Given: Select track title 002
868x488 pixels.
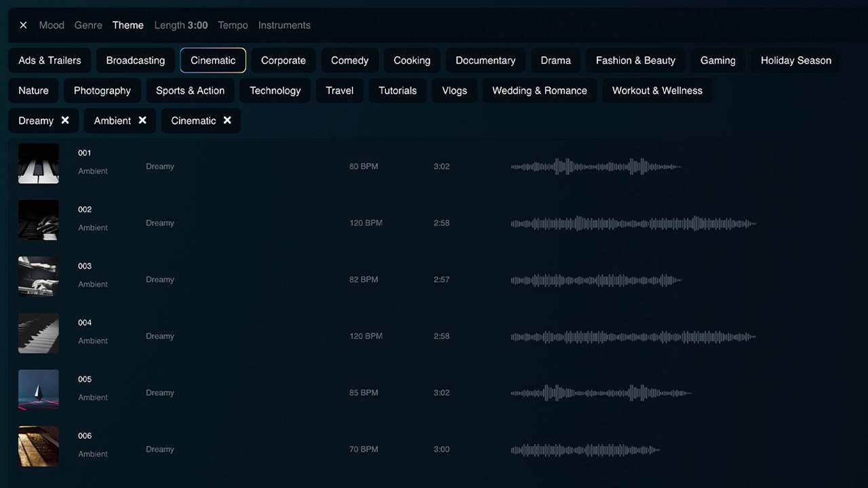Looking at the screenshot, I should point(85,209).
